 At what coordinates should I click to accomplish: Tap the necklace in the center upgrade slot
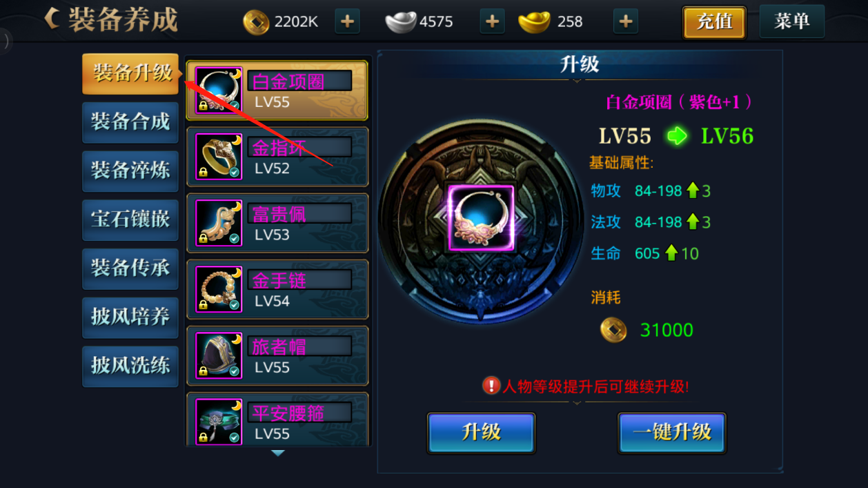click(482, 218)
